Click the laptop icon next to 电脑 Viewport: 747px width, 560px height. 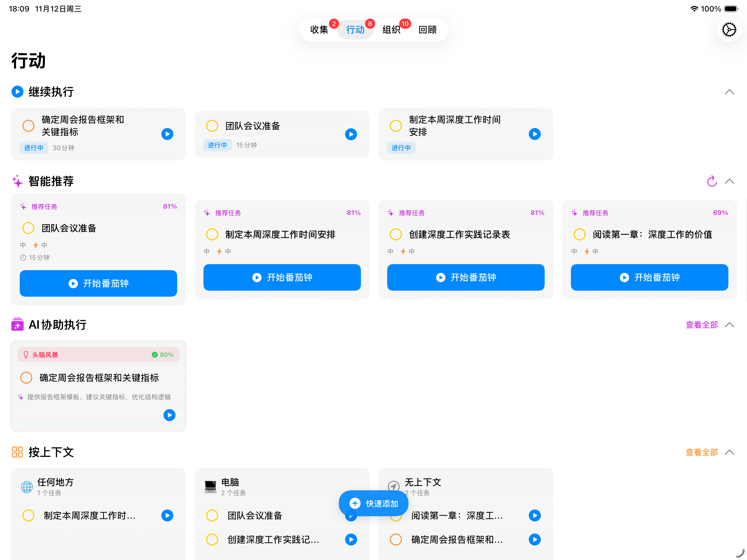coord(210,487)
